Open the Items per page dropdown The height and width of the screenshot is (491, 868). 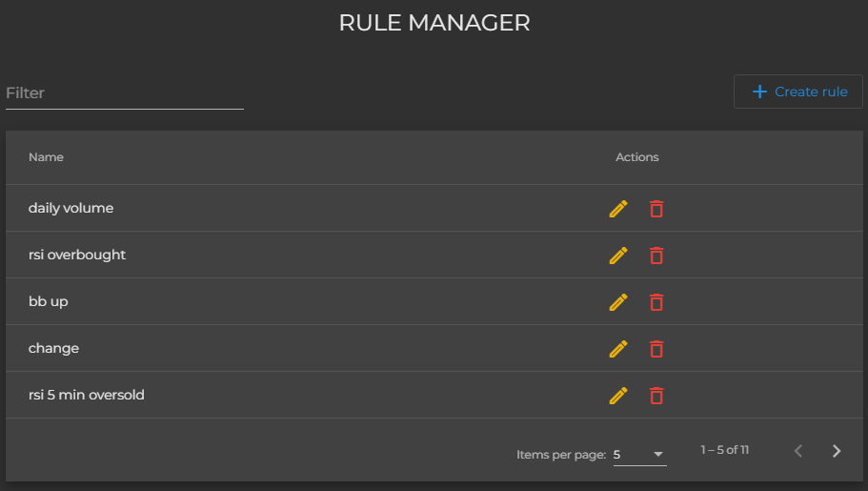point(639,455)
